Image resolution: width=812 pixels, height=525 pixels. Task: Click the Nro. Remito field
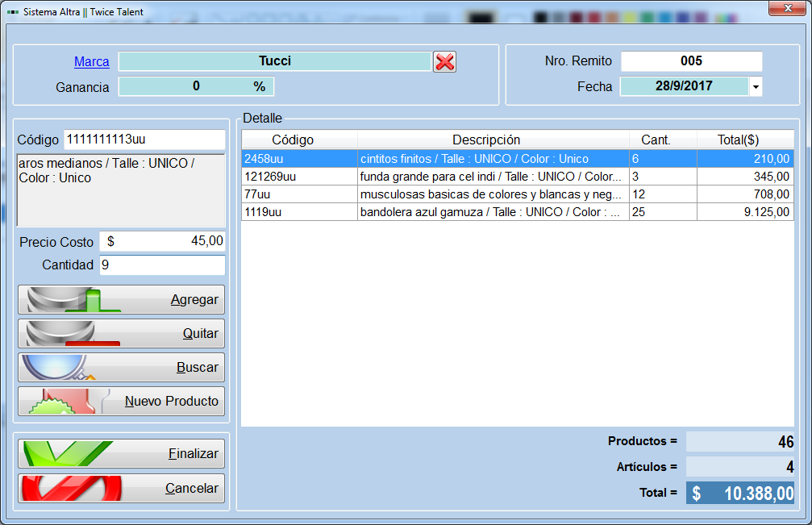[x=691, y=61]
